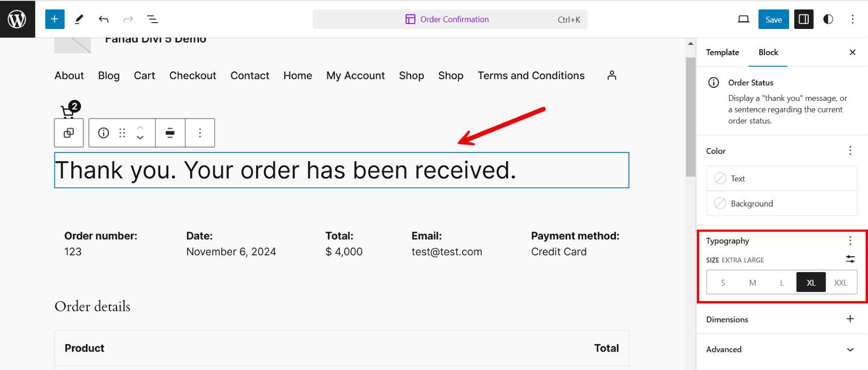Click the WordPress logo icon
868x370 pixels.
coord(17,19)
